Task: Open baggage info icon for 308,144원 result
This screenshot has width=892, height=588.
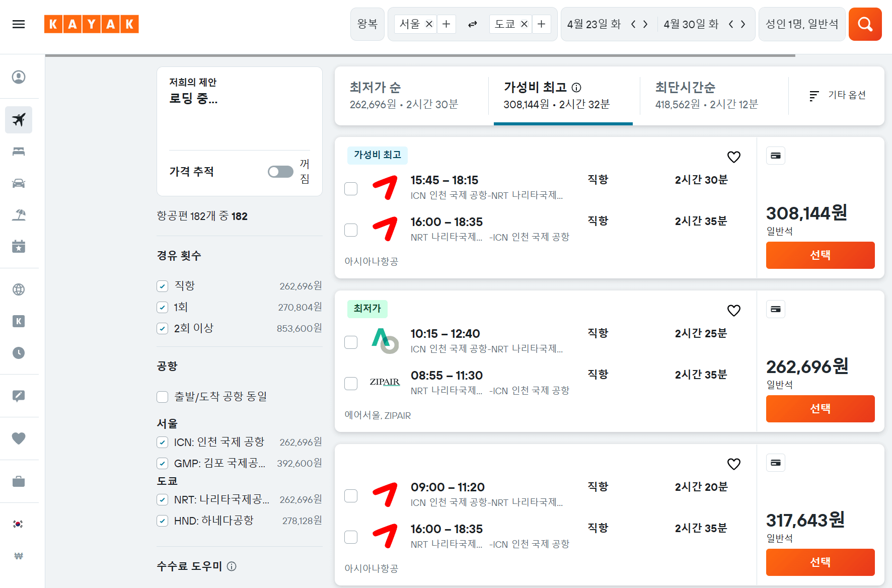Action: tap(776, 156)
